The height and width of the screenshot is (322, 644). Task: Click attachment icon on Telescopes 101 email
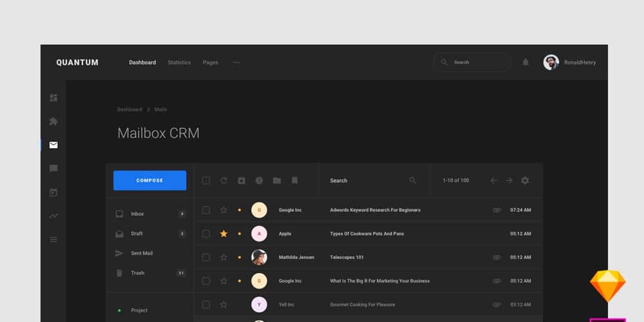pyautogui.click(x=497, y=257)
